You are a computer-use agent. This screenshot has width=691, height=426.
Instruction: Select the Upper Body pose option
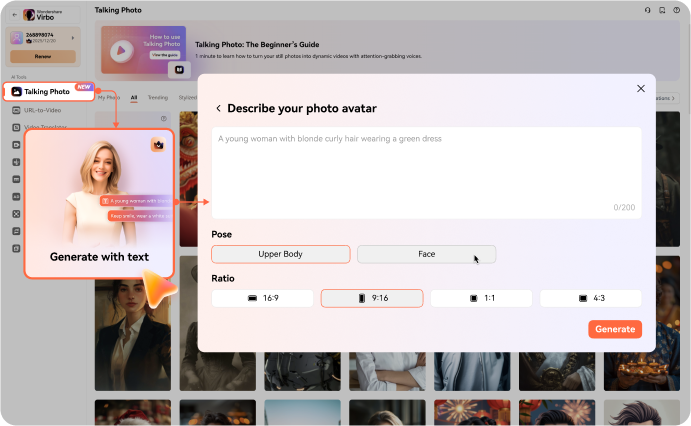click(281, 254)
